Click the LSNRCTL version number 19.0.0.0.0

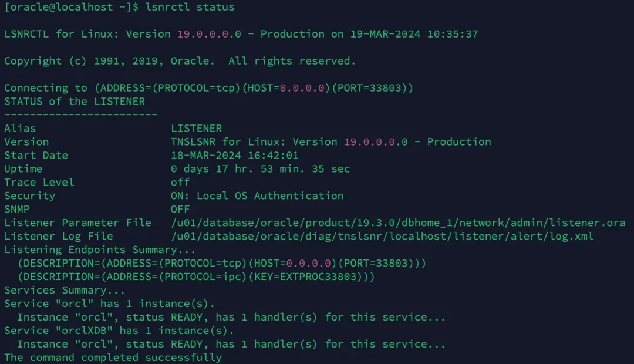coord(209,34)
